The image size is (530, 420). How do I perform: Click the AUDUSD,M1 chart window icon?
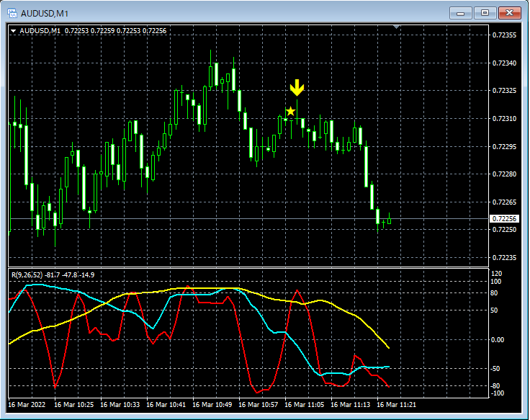coord(12,14)
